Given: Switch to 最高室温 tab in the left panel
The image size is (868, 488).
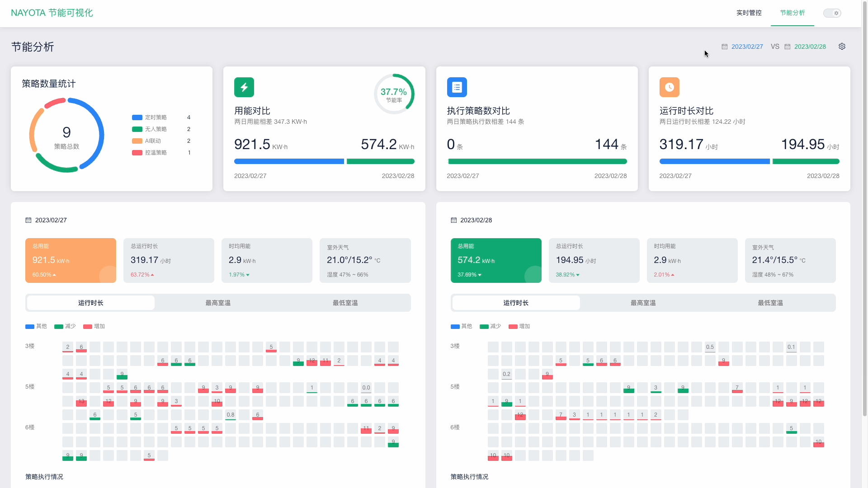Looking at the screenshot, I should pyautogui.click(x=217, y=303).
